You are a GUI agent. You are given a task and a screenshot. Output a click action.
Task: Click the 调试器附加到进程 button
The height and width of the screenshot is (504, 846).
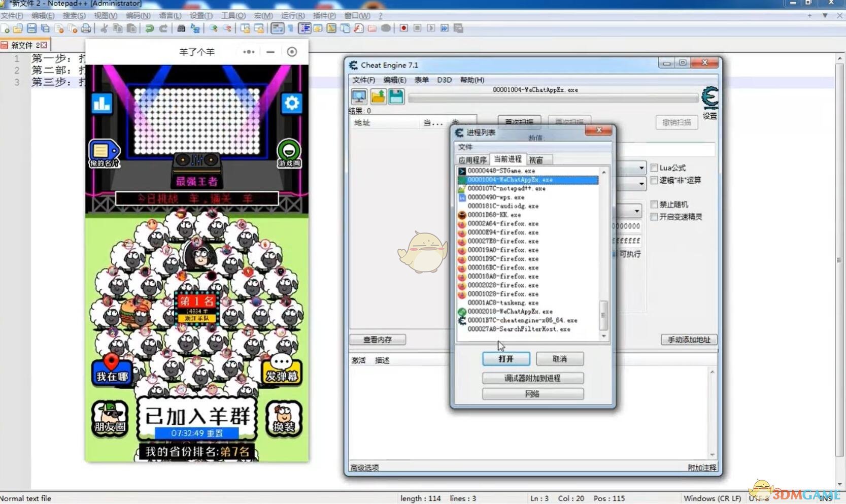tap(532, 378)
